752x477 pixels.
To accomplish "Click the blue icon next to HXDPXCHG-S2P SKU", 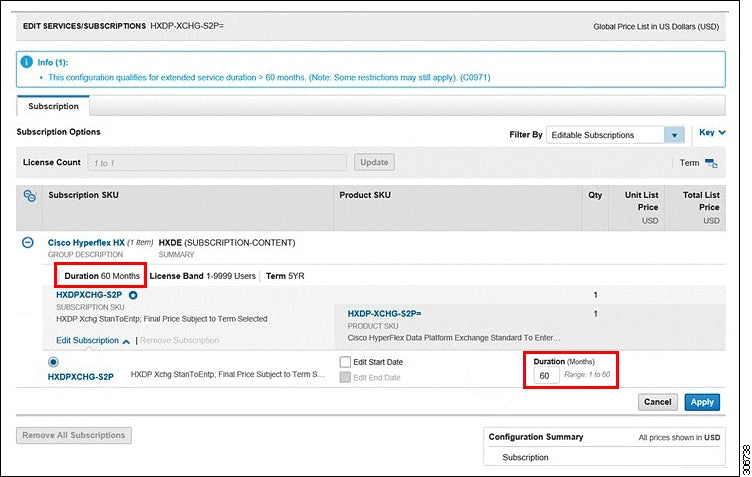I will pyautogui.click(x=133, y=295).
